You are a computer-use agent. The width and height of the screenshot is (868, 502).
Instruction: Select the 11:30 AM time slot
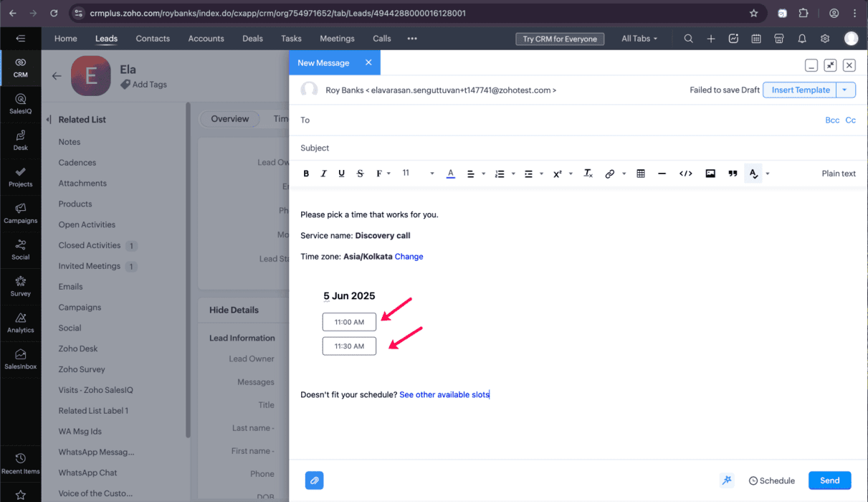(x=349, y=346)
